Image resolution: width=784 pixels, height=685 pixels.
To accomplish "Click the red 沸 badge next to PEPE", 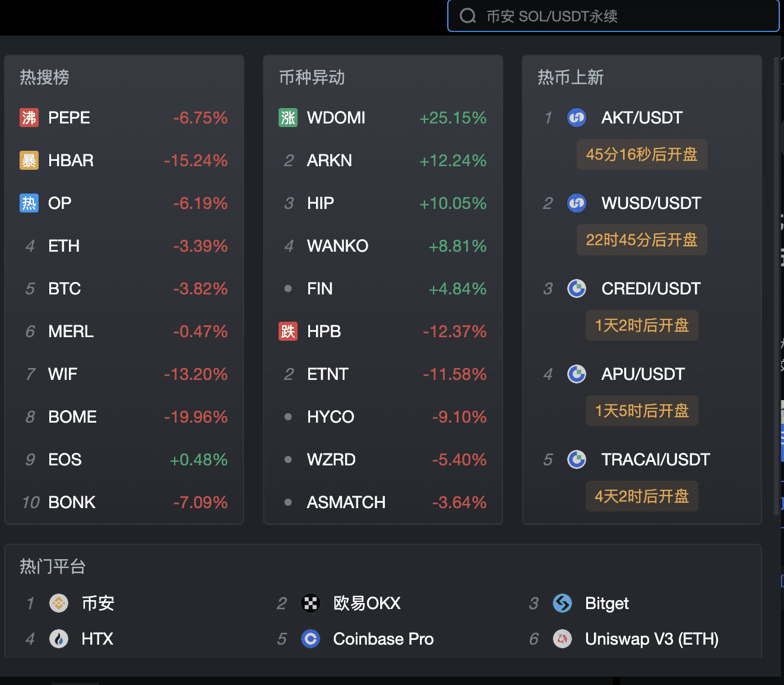I will coord(29,118).
